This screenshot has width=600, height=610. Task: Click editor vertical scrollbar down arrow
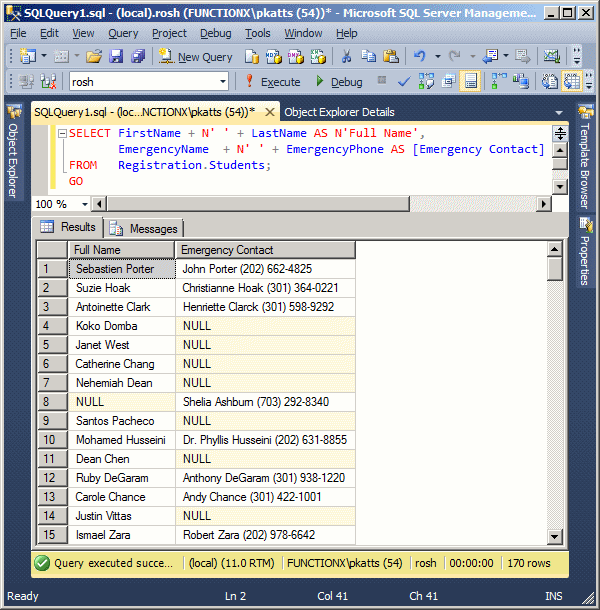coord(560,187)
